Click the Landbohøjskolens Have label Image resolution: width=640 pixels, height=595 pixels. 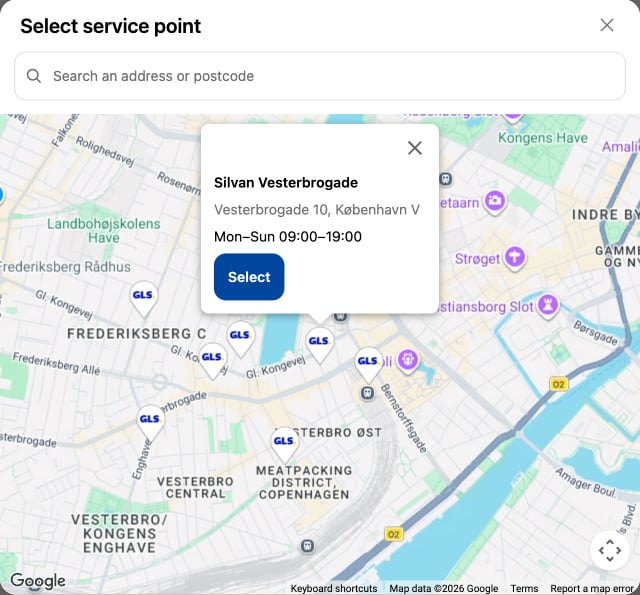coord(104,231)
